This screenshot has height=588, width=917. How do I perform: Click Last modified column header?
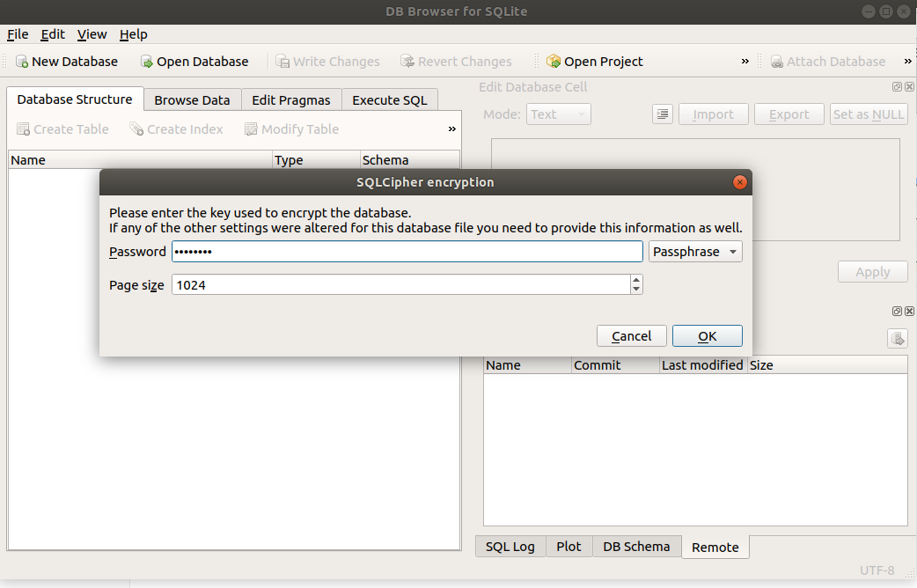(x=703, y=365)
